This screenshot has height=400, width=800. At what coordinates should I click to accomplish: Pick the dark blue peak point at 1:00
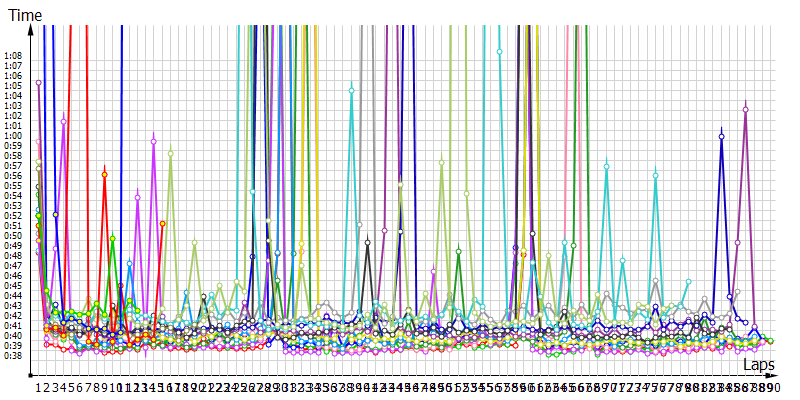tap(721, 135)
